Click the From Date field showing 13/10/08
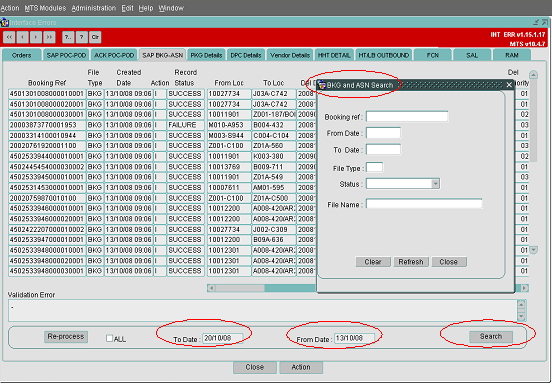 point(354,338)
